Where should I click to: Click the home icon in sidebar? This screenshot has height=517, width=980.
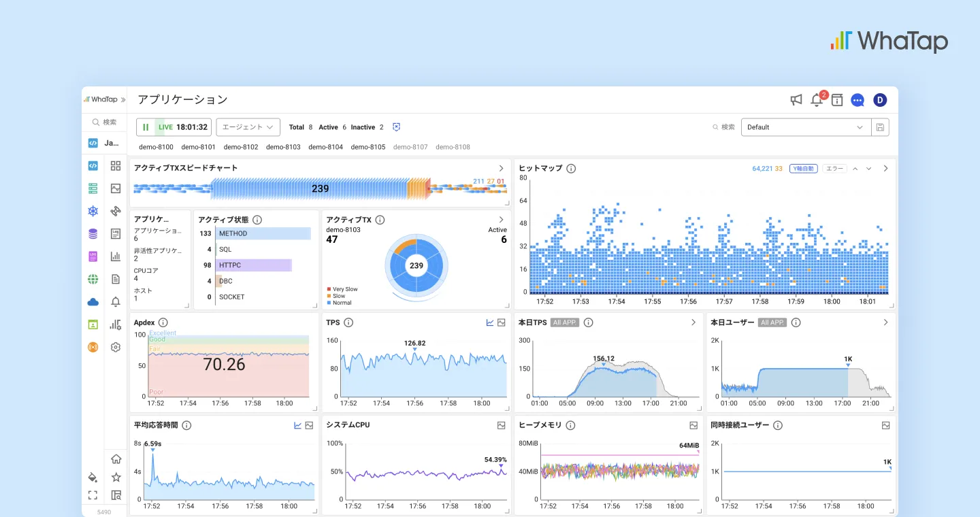116,459
